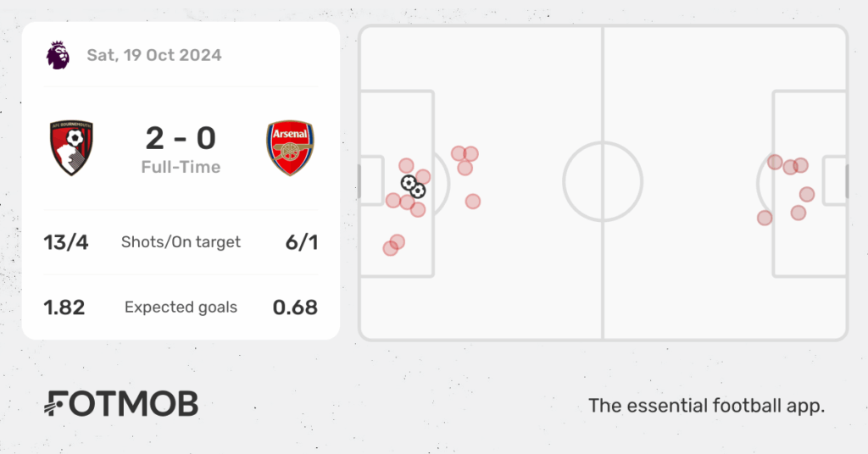Image resolution: width=868 pixels, height=454 pixels.
Task: Click the lone shot marker below the outside-box cluster
Action: 473,202
